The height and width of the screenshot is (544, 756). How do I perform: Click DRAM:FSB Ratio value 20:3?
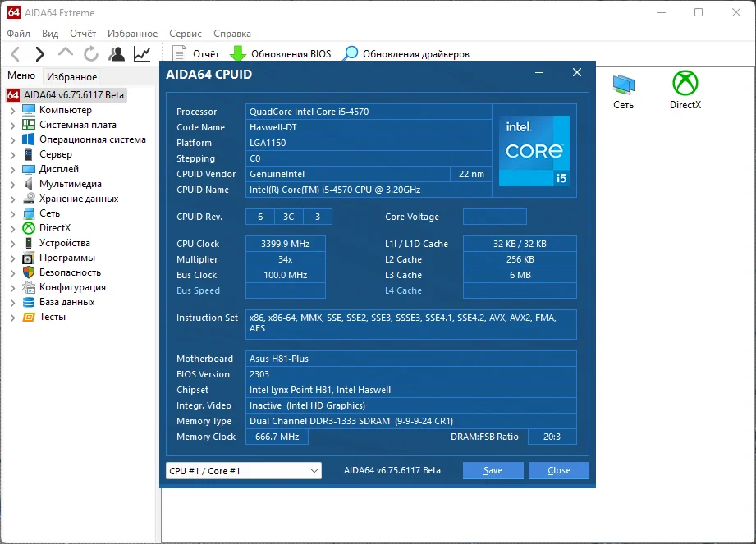pyautogui.click(x=552, y=437)
